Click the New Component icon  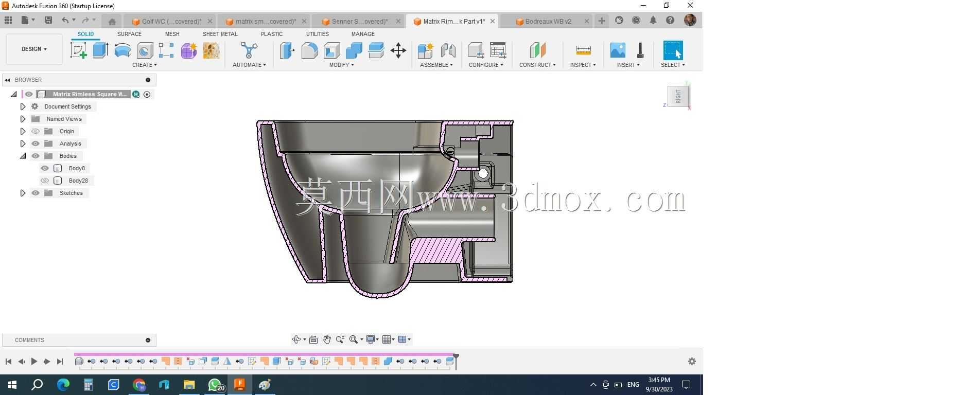(x=425, y=50)
